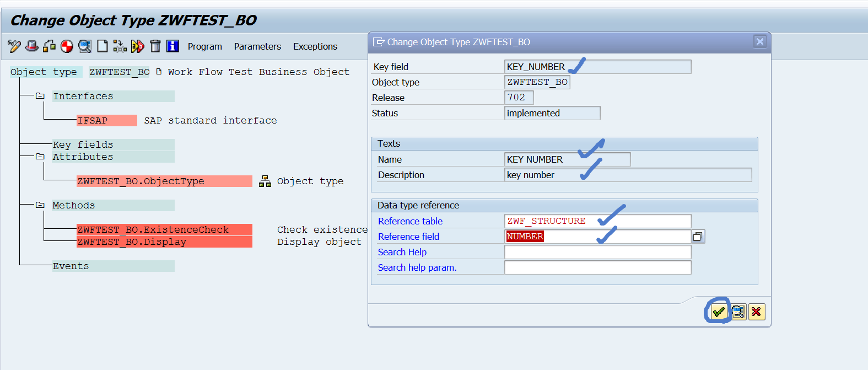Open the Program toolbar button
This screenshot has height=370, width=868.
pyautogui.click(x=205, y=47)
